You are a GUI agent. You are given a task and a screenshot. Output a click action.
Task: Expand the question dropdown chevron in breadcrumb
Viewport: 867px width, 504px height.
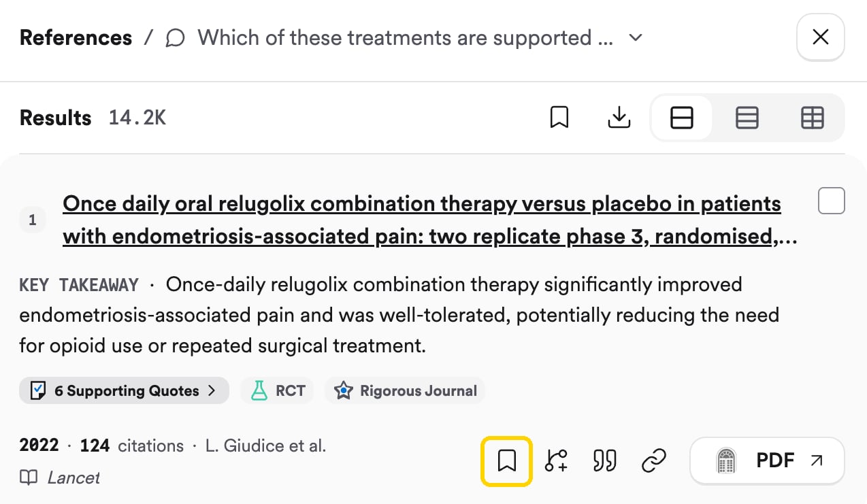[636, 37]
